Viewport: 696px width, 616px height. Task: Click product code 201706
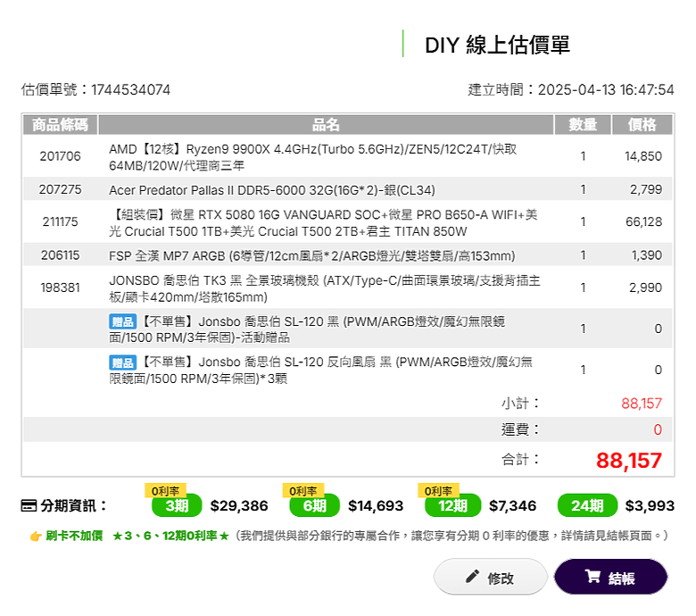tap(60, 156)
